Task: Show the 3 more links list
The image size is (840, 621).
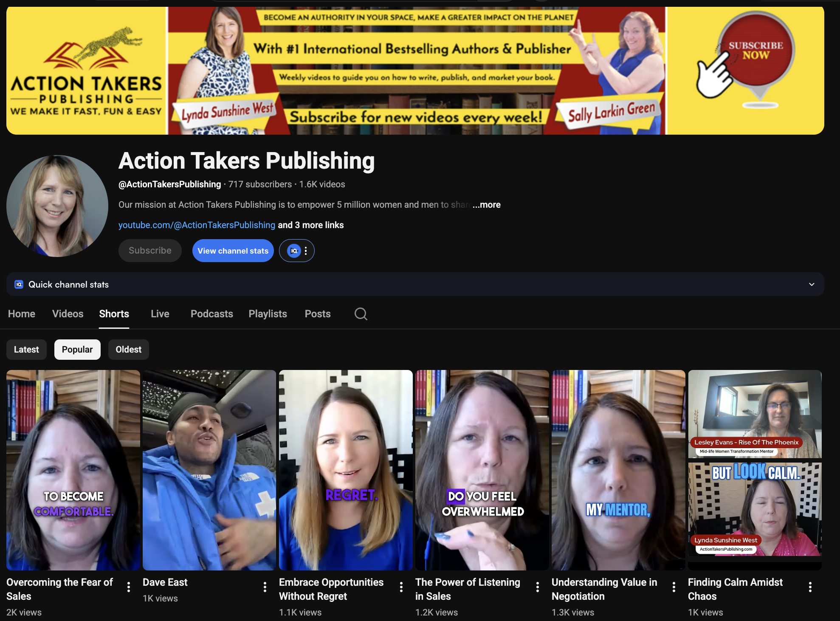Action: [x=310, y=225]
